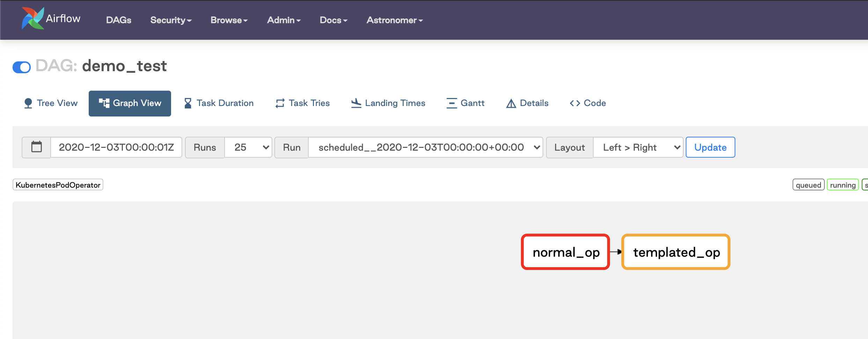Click the KubernetesPodOperator legend tag
Screen dimensions: 868x339
point(58,185)
